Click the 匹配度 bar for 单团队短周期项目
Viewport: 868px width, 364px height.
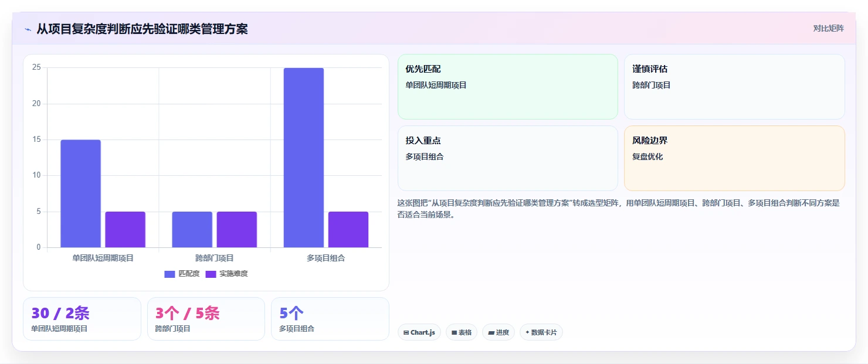[x=81, y=193]
